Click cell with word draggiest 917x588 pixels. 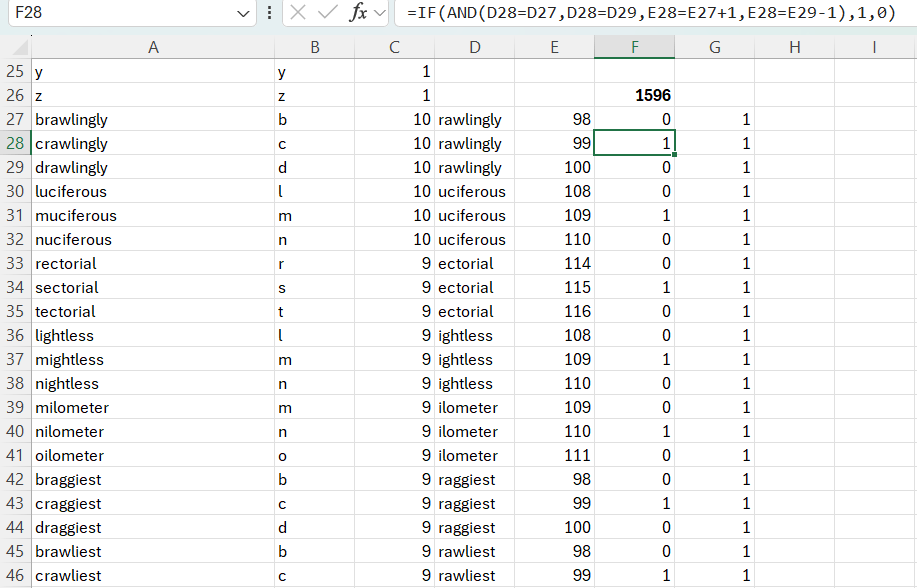pos(153,527)
